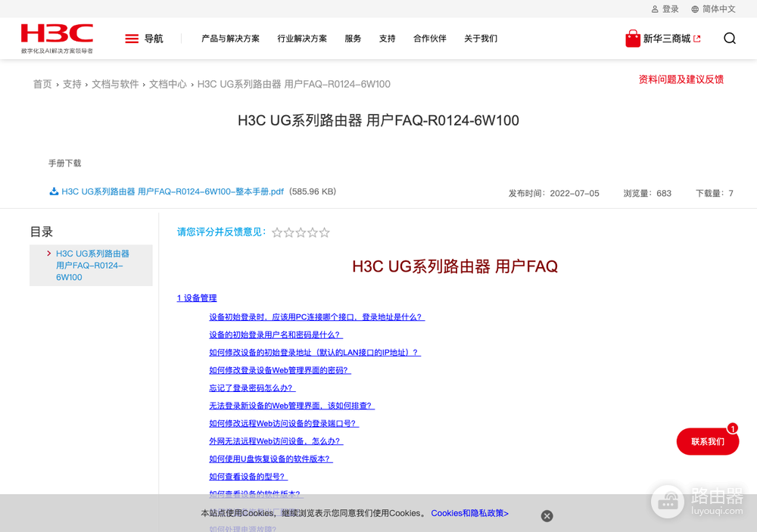Click the 联系我们 button
757x532 pixels.
click(x=707, y=442)
